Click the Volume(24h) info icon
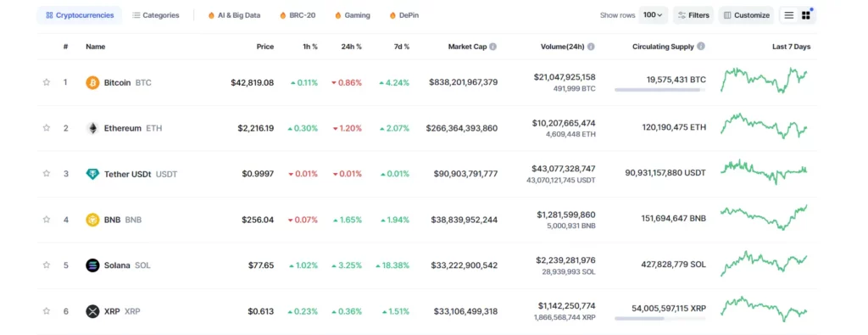Viewport: 868px width, 335px height. point(591,47)
